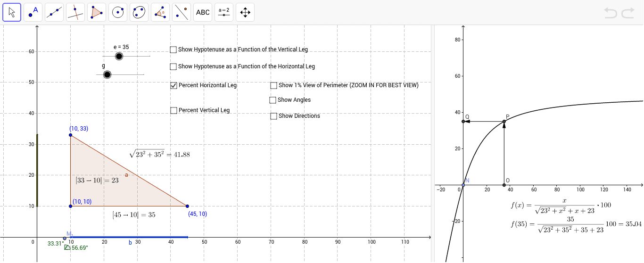Choose the Circle with Center tool

point(118,12)
